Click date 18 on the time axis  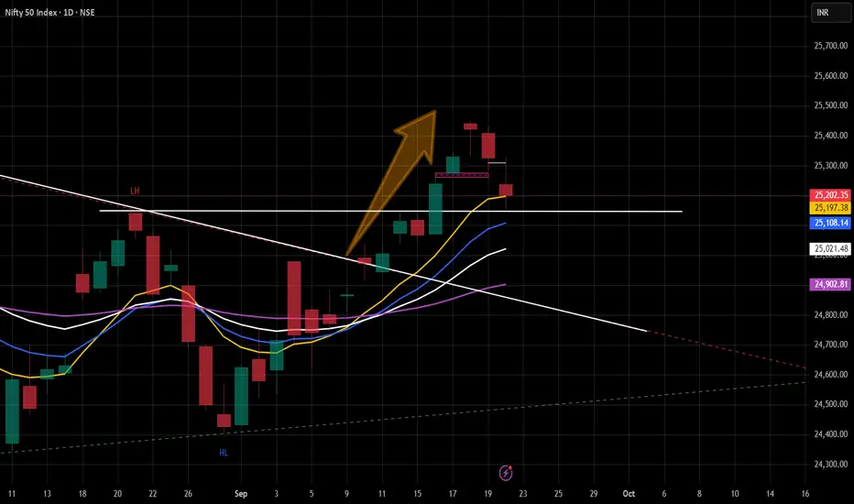click(x=82, y=494)
